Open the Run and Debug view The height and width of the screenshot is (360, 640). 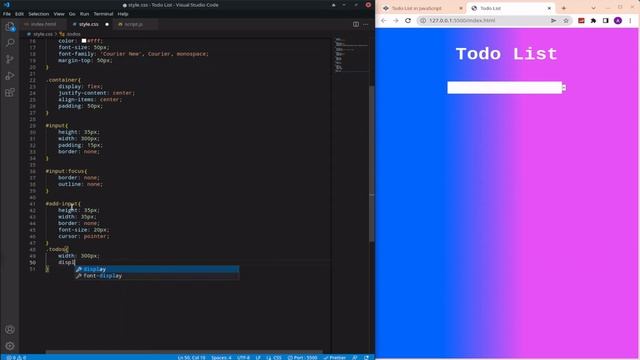(x=10, y=76)
